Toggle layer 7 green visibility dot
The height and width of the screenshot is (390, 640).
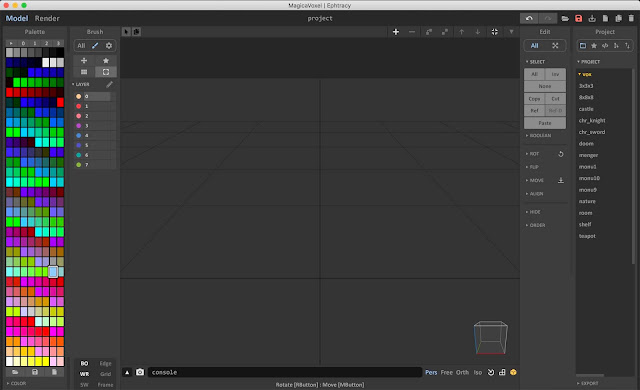pyautogui.click(x=78, y=165)
